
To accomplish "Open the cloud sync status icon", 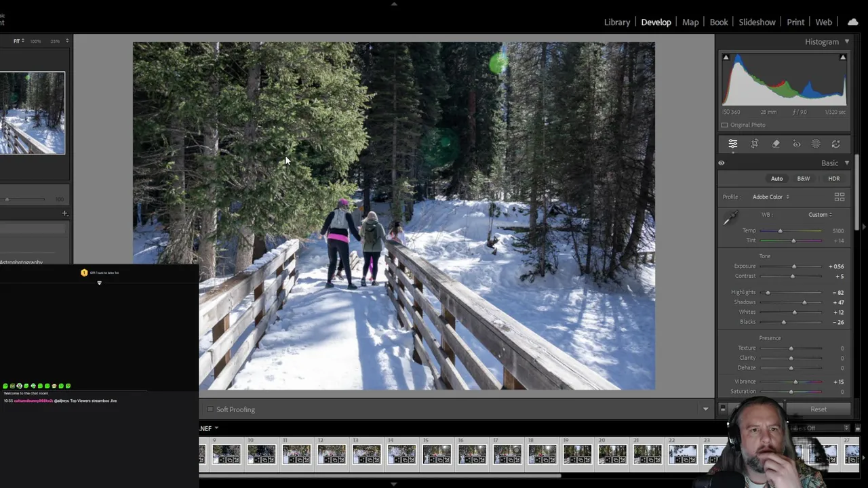I will (853, 22).
